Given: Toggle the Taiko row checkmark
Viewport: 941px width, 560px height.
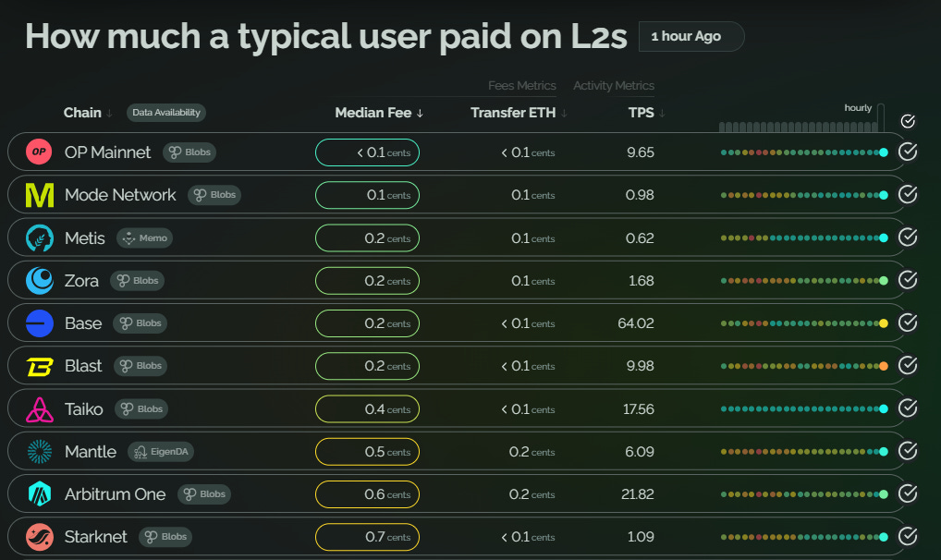Looking at the screenshot, I should click(x=908, y=408).
